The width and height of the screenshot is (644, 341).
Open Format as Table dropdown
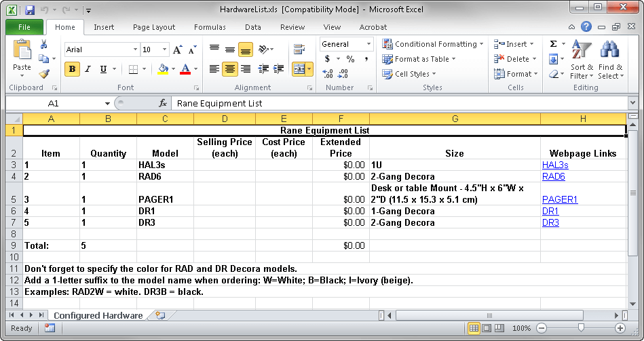pos(419,59)
